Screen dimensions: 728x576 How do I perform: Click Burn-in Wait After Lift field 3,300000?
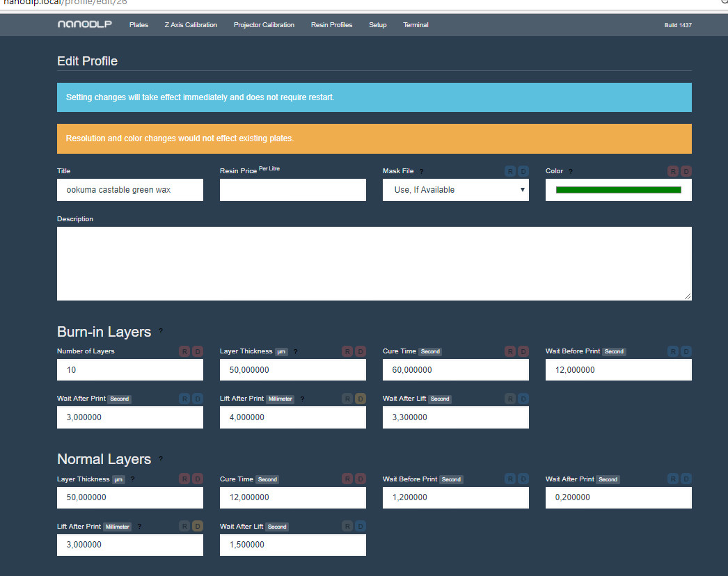pyautogui.click(x=455, y=417)
